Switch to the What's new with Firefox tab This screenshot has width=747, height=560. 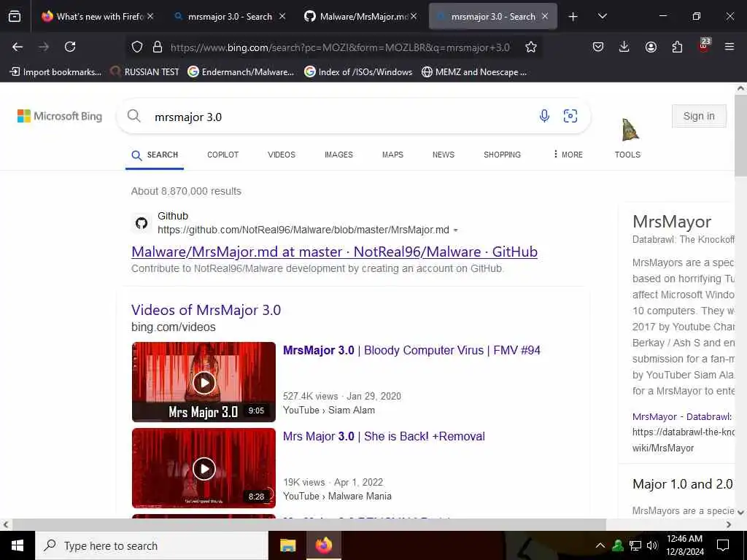pyautogui.click(x=97, y=16)
